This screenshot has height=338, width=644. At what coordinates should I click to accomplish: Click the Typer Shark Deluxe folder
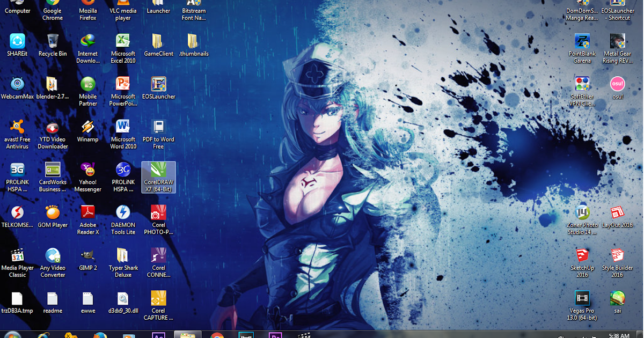(x=123, y=263)
